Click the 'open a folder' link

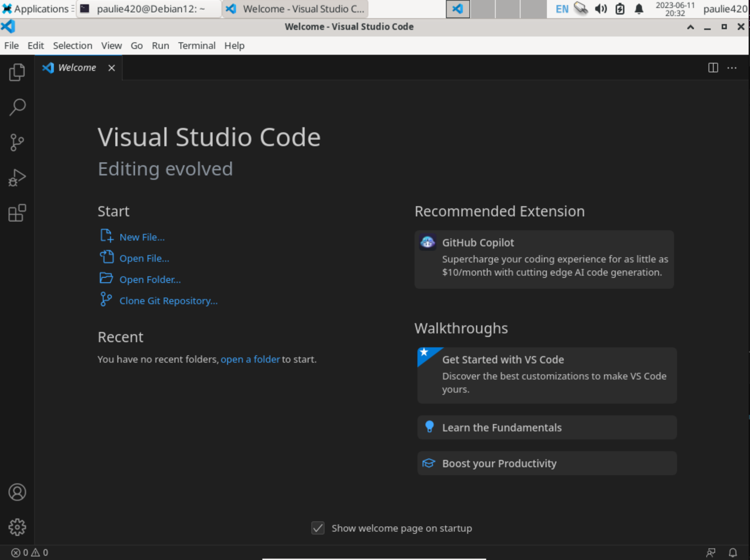tap(250, 359)
